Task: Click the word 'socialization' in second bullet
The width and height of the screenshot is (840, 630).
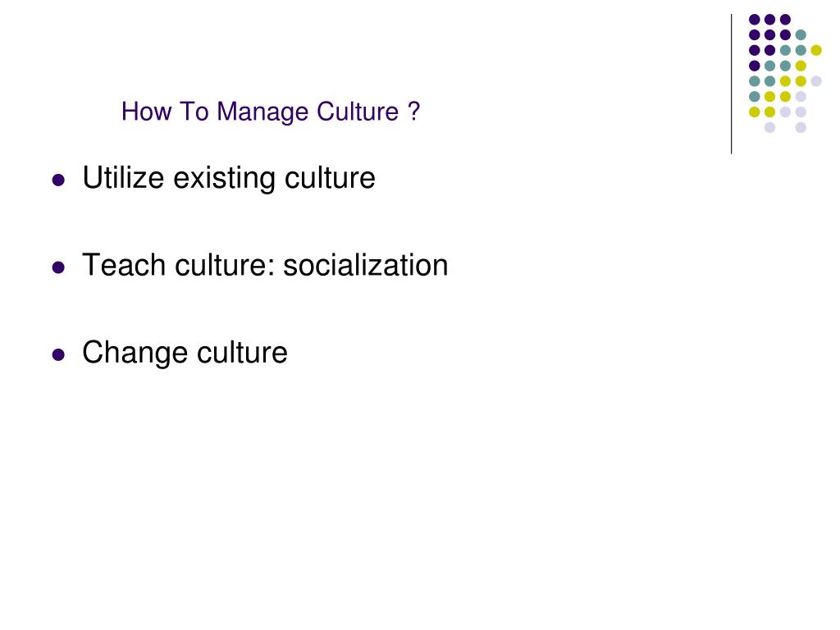Action: 365,265
